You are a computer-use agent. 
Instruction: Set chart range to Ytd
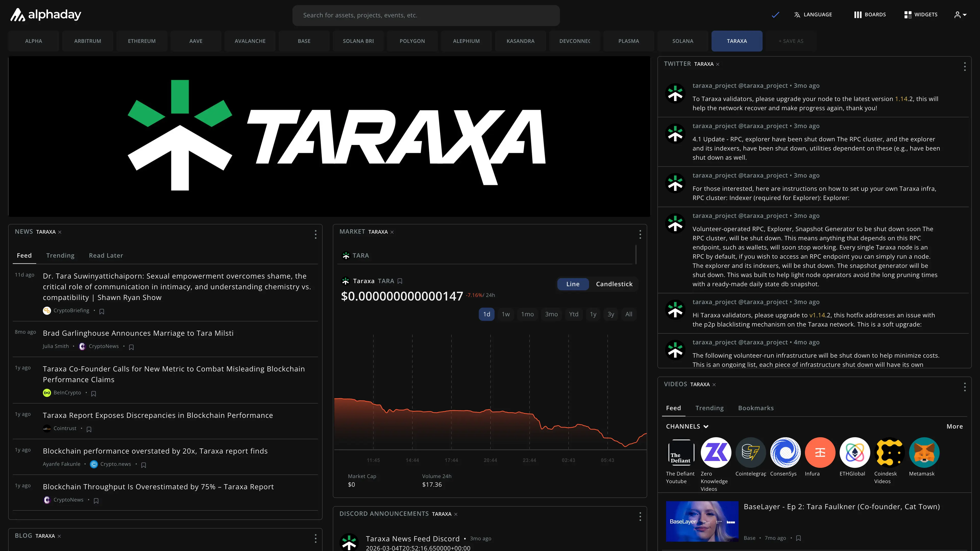tap(573, 314)
